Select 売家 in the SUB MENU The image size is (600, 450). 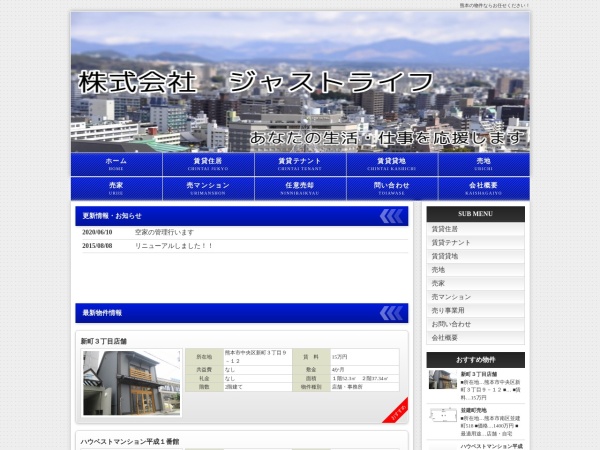(475, 283)
